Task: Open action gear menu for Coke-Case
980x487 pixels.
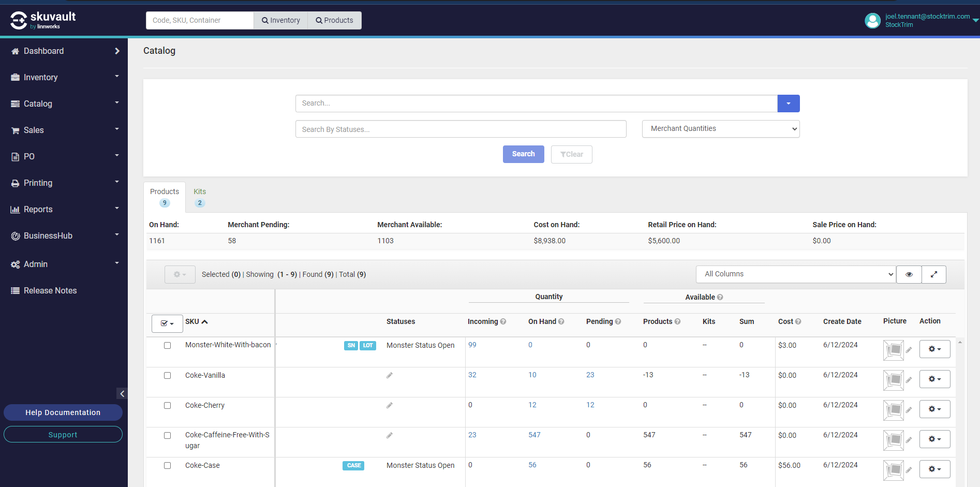Action: pyautogui.click(x=934, y=469)
